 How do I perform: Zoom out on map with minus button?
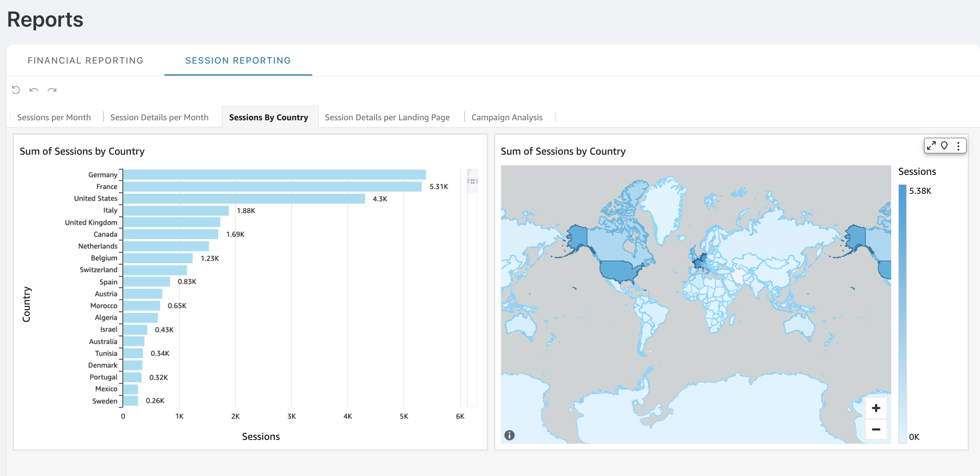pos(876,429)
